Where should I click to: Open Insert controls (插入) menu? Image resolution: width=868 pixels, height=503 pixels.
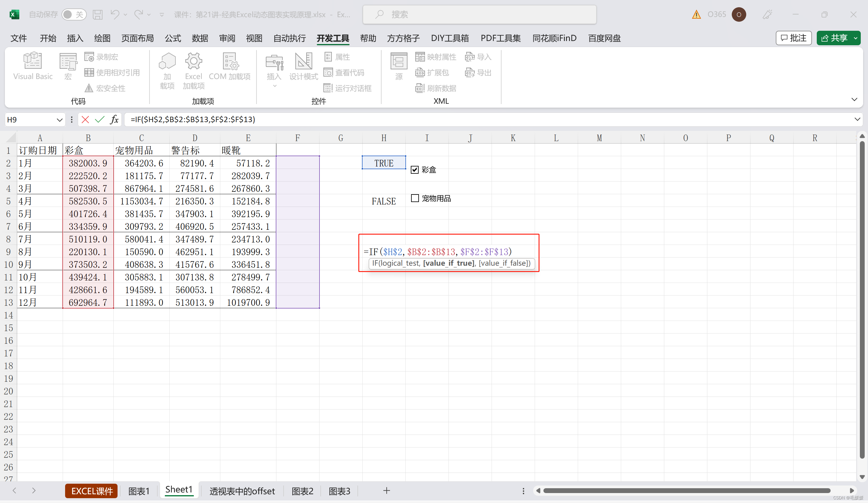tap(274, 70)
